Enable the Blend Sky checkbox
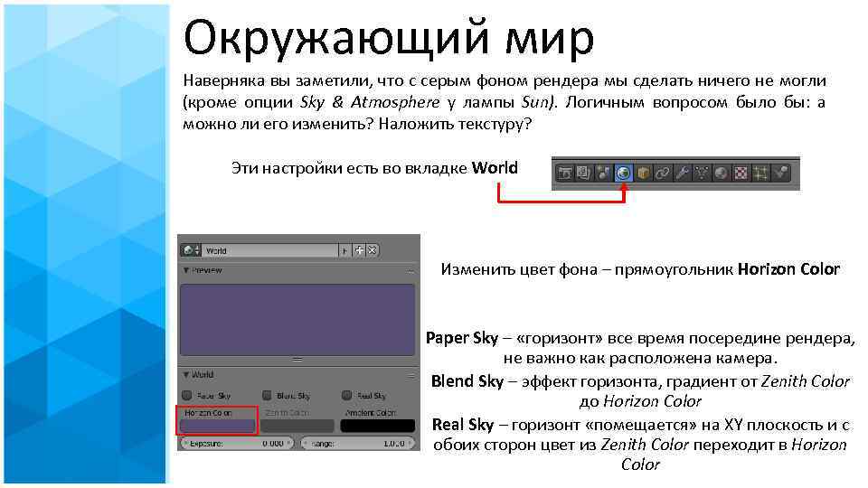868x488 pixels. tap(267, 395)
